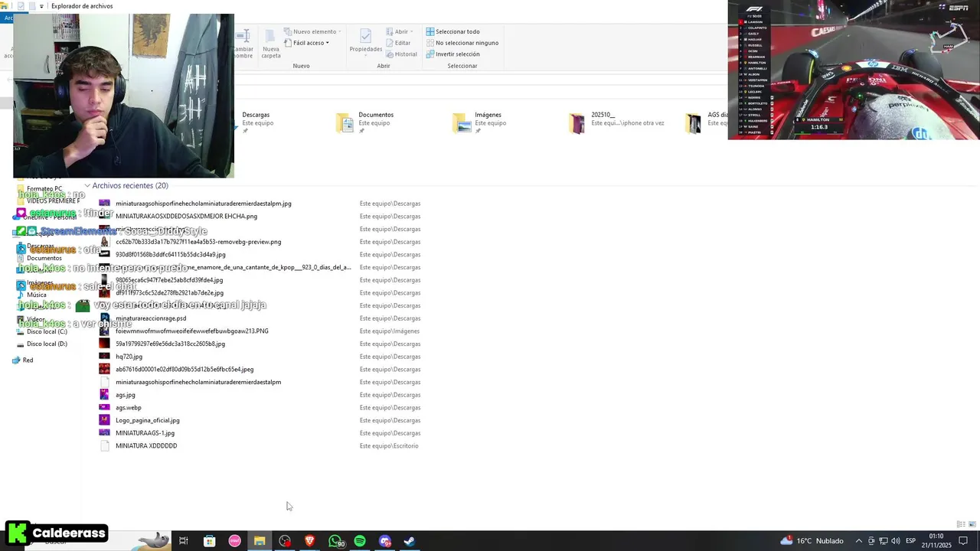This screenshot has height=551, width=980.
Task: Click Seleccionar todo in the ribbon
Action: (452, 31)
